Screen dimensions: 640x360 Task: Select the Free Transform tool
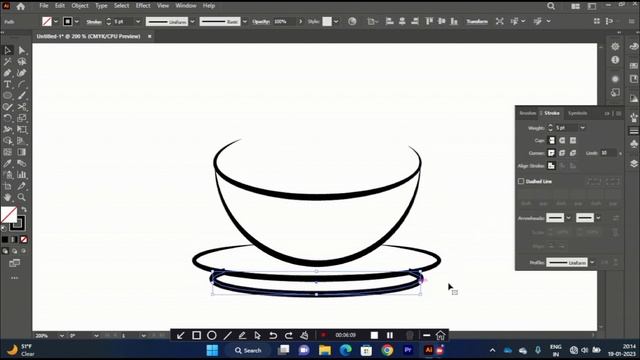click(x=22, y=129)
